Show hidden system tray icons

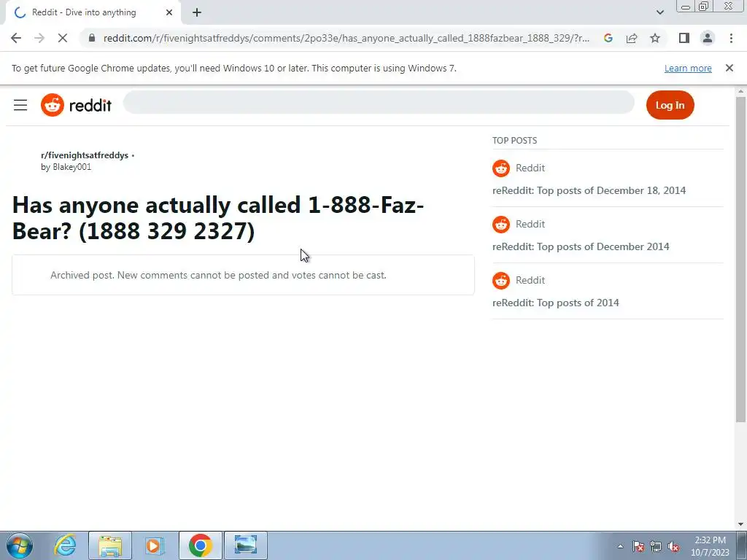point(620,547)
